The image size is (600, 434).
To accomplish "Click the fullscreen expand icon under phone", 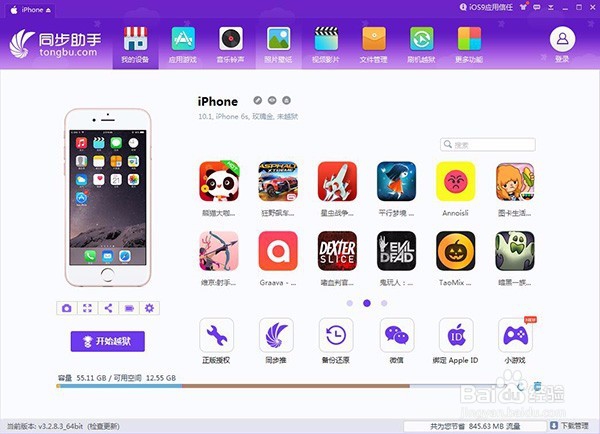I will (87, 308).
